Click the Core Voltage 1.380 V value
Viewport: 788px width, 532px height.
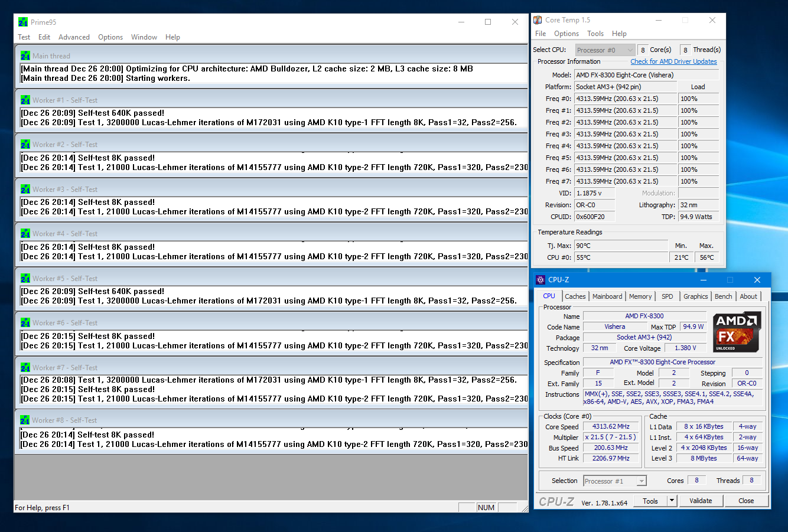(x=685, y=348)
